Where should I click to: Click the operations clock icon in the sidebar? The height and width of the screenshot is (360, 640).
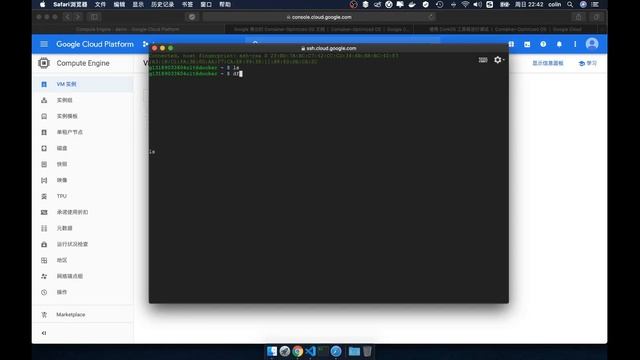tap(44, 292)
